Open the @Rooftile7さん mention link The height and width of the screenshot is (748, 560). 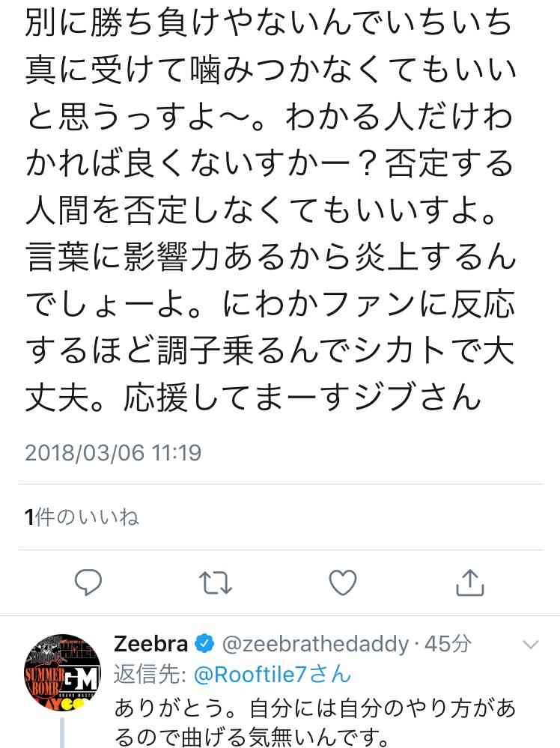coord(273,675)
